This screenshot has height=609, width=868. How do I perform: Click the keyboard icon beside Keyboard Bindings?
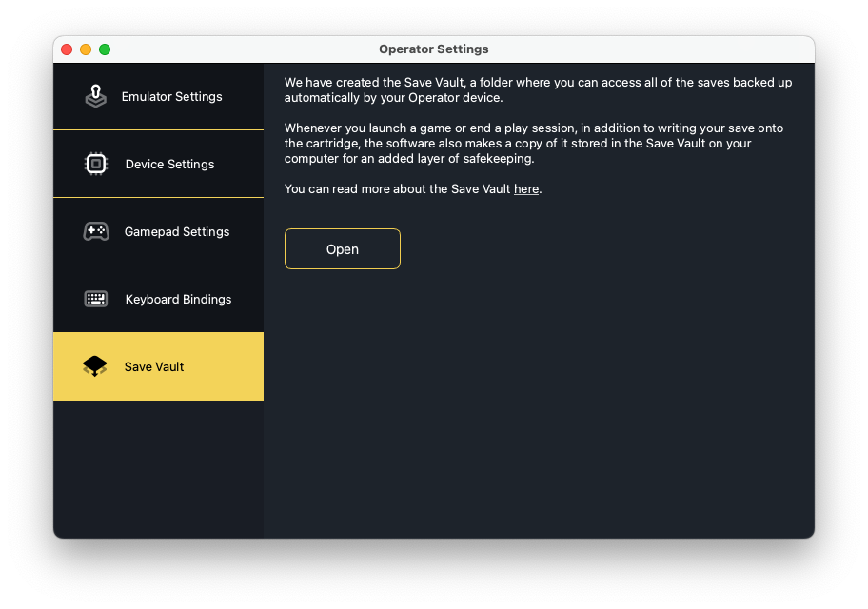coord(96,299)
